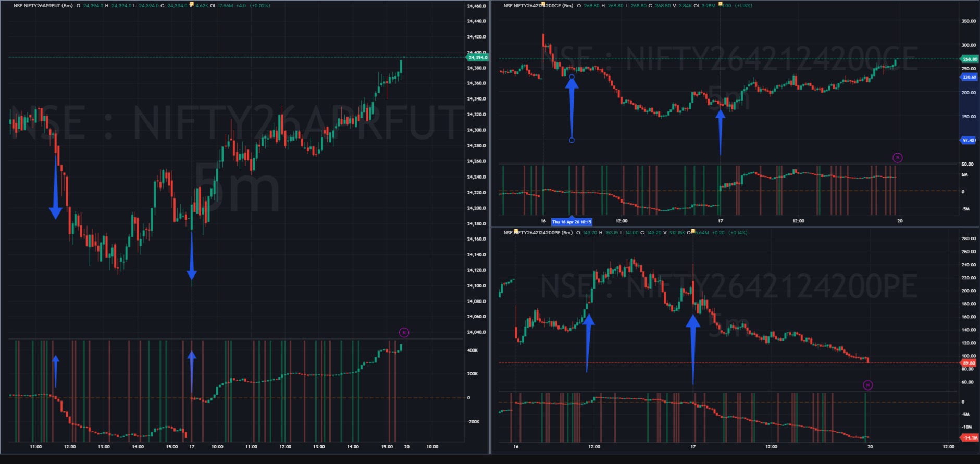Image resolution: width=980 pixels, height=464 pixels.
Task: Click date 17 on PE chart time axis
Action: [693, 447]
